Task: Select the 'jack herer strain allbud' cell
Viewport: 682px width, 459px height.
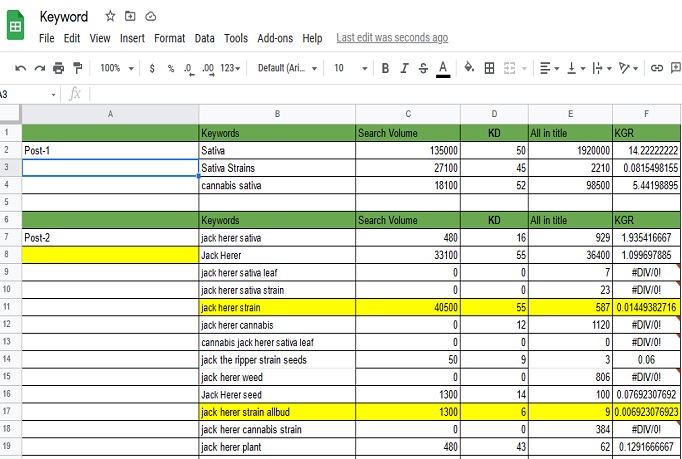Action: [277, 411]
